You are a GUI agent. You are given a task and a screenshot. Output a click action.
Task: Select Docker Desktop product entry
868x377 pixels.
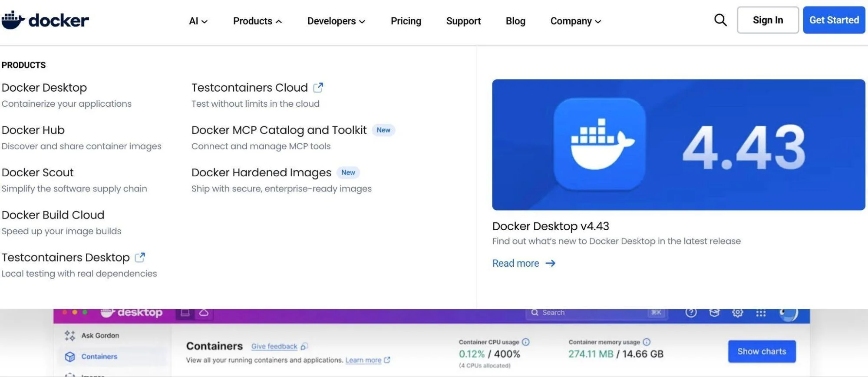click(x=44, y=87)
